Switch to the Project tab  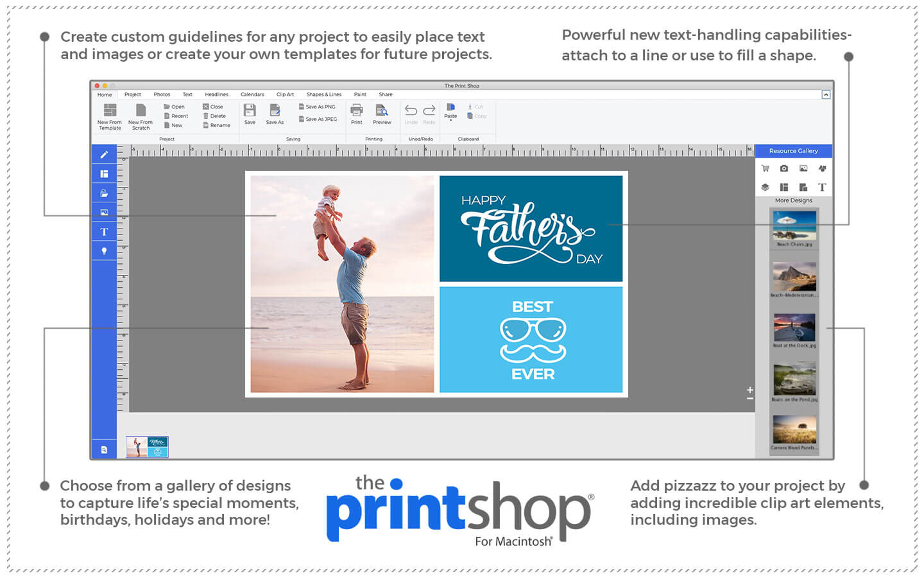(133, 94)
